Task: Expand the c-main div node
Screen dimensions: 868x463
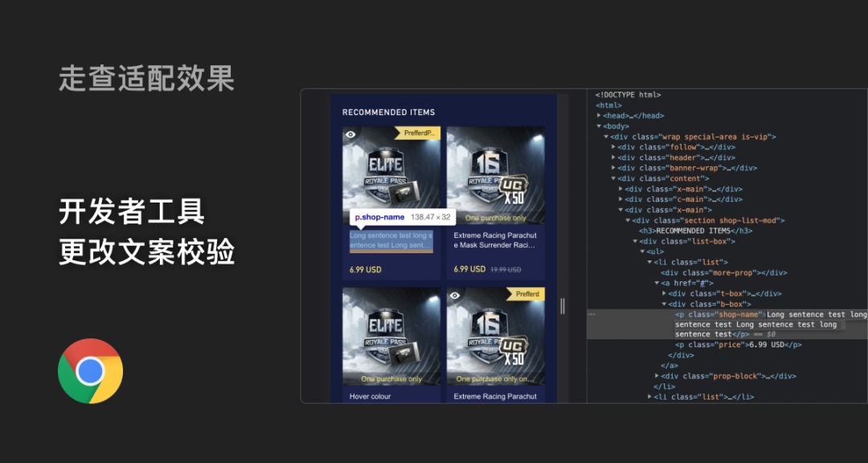Action: (620, 199)
